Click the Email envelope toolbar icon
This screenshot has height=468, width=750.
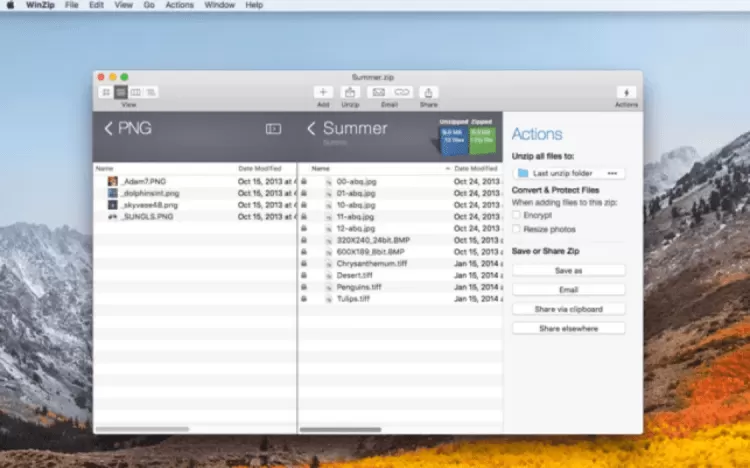click(x=378, y=92)
